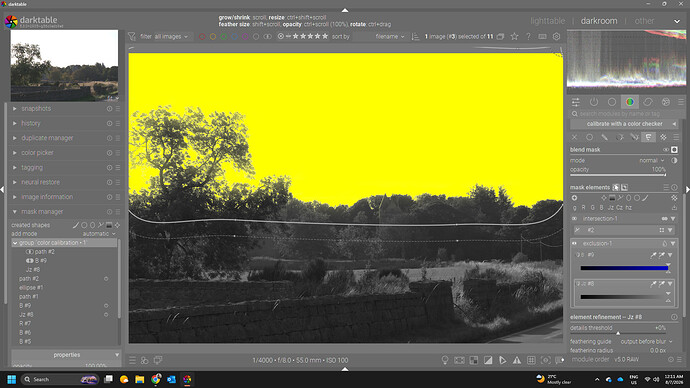The height and width of the screenshot is (388, 690).
Task: Toggle guides grid icon in bottom bar
Action: point(531,360)
